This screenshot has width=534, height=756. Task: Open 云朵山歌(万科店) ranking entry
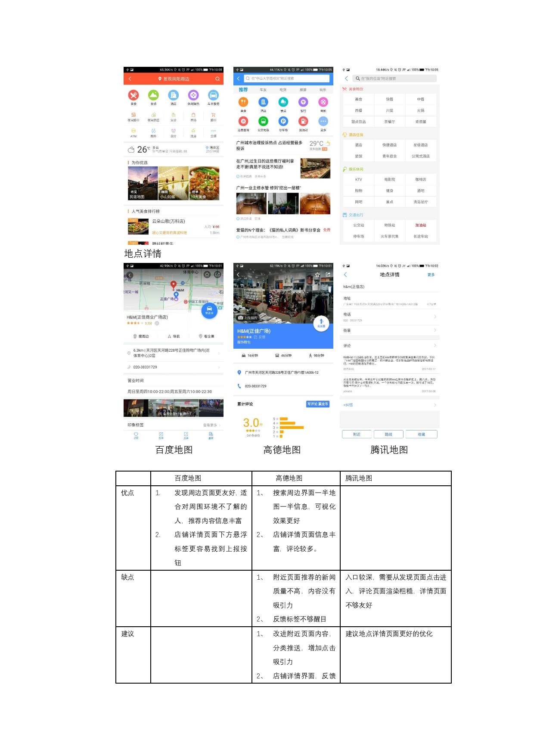click(174, 226)
